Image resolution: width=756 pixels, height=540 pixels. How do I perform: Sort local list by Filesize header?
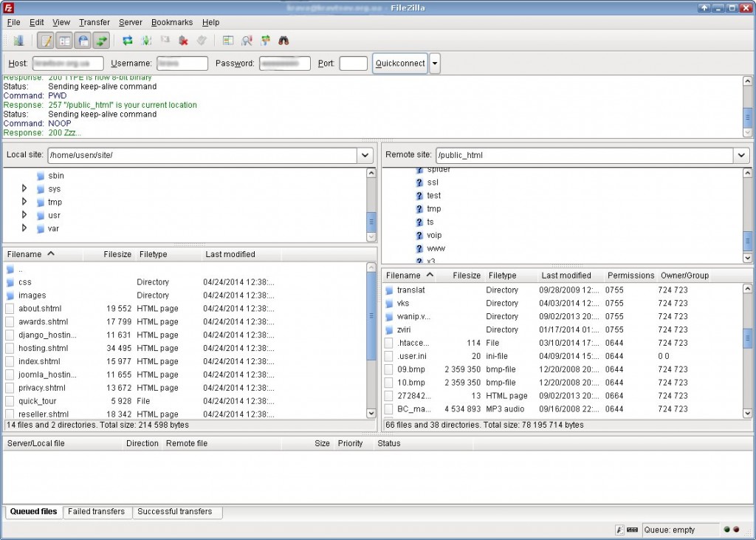pyautogui.click(x=109, y=254)
